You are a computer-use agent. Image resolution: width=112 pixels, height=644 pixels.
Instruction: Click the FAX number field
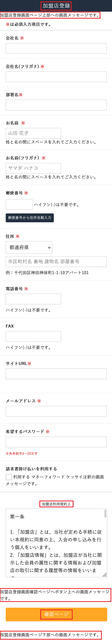[33, 336]
